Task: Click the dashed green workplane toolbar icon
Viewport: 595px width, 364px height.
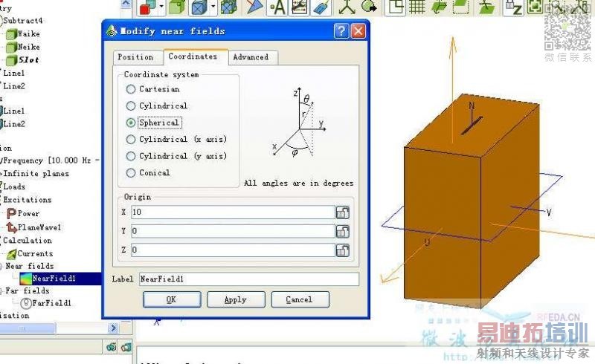Action: click(461, 7)
